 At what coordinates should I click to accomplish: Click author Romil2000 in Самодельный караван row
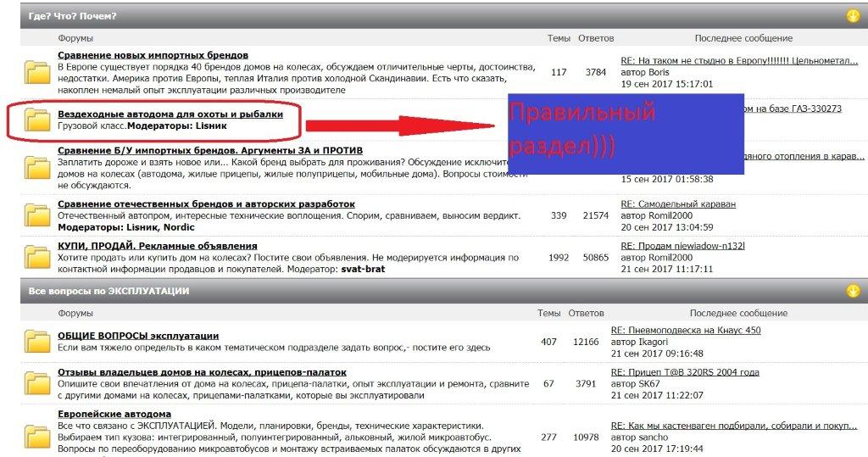coord(657,215)
